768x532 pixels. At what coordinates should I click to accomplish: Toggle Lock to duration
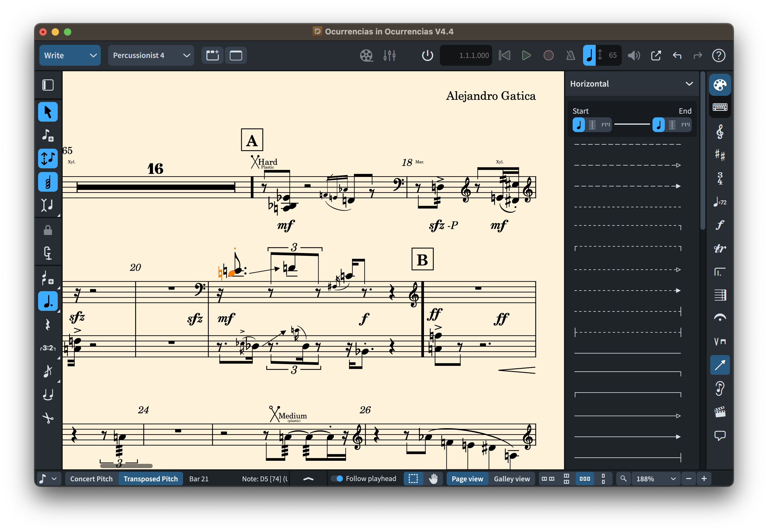coord(48,230)
